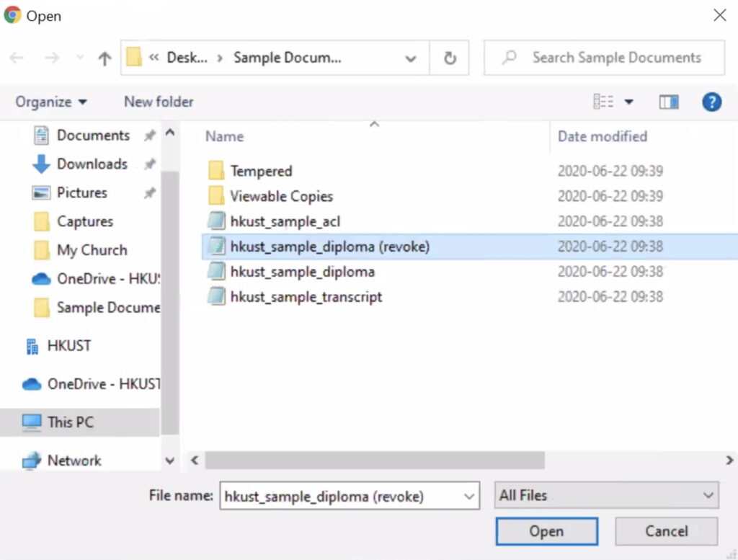Screen dimensions: 738x560
Task: Click the change view layout icon
Action: (x=603, y=102)
